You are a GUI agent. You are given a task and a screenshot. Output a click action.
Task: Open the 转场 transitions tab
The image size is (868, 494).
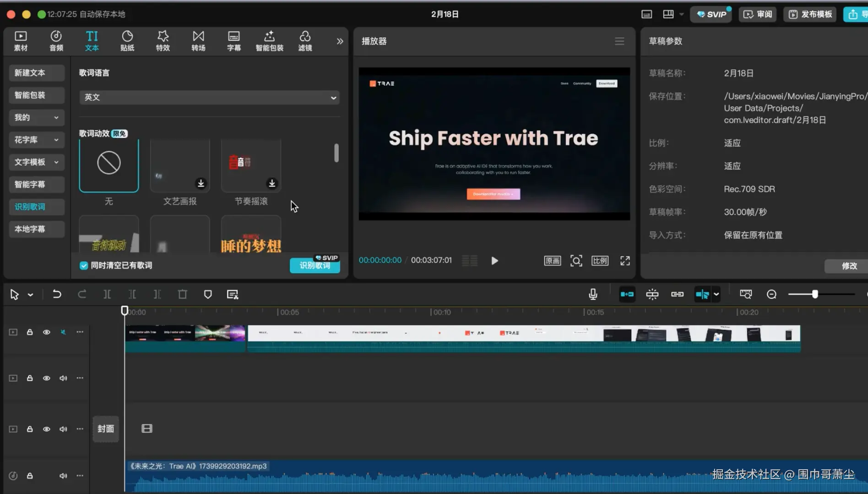click(x=198, y=41)
